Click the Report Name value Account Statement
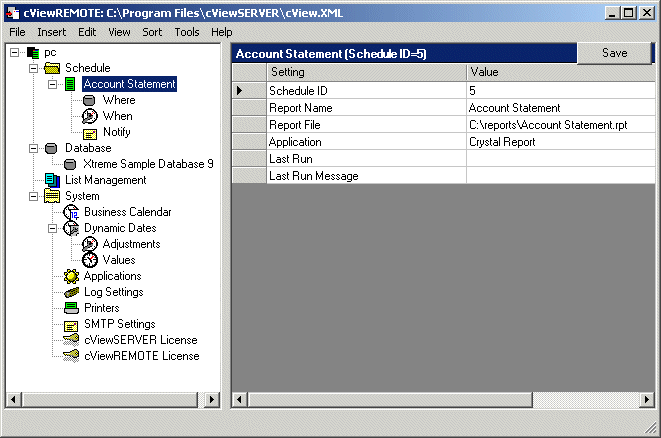 point(561,108)
